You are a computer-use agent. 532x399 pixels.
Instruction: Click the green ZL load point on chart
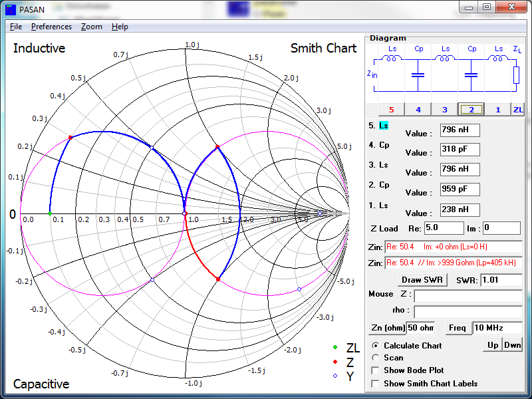point(50,213)
